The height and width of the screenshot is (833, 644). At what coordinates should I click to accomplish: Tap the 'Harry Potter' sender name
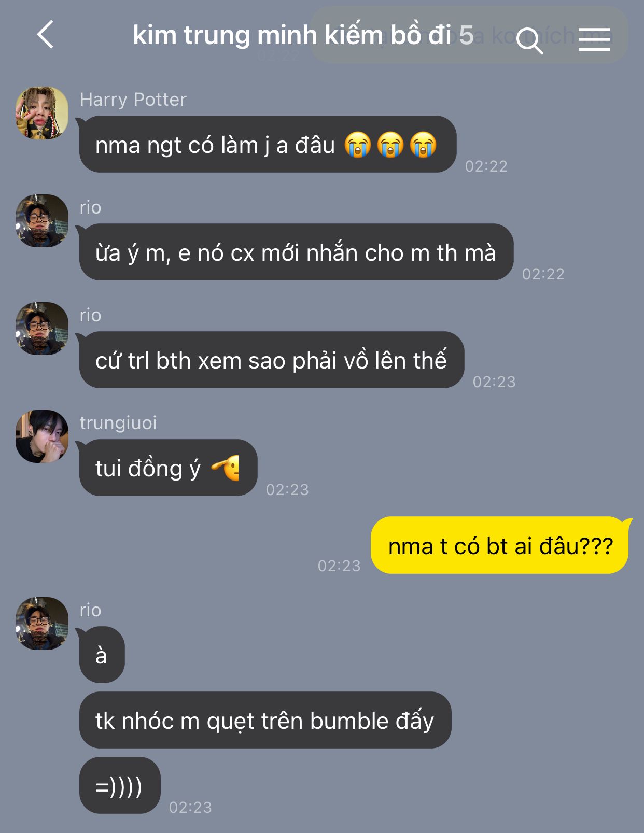click(133, 100)
